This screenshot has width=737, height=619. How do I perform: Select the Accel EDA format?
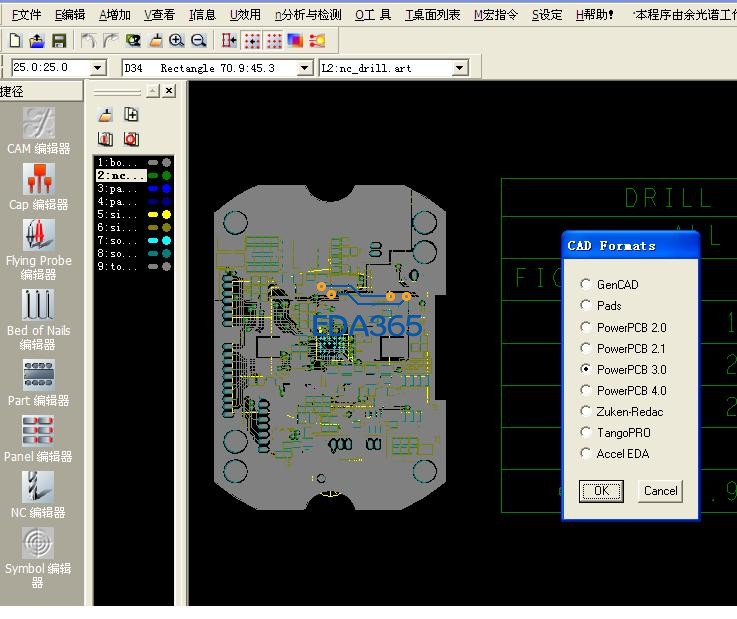tap(586, 454)
